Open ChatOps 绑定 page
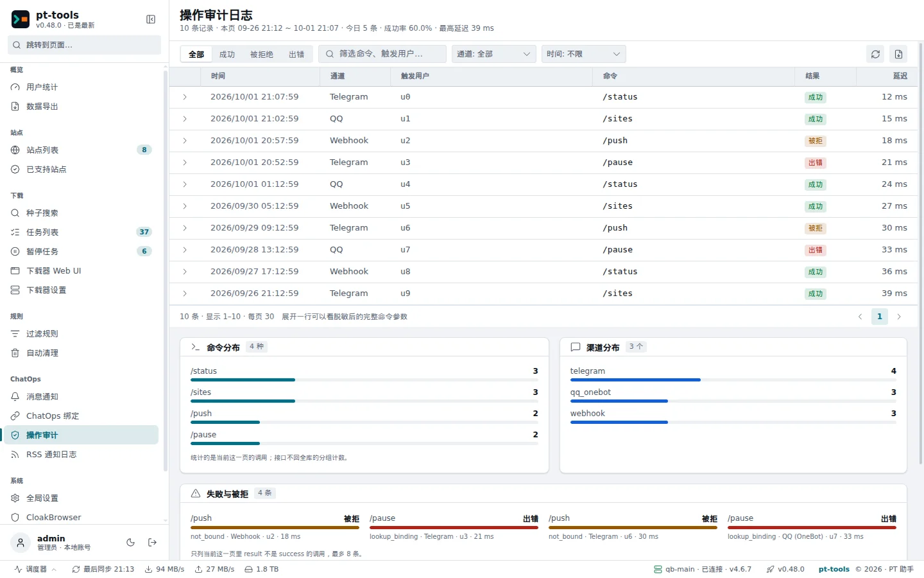Image resolution: width=924 pixels, height=578 pixels. [81, 416]
